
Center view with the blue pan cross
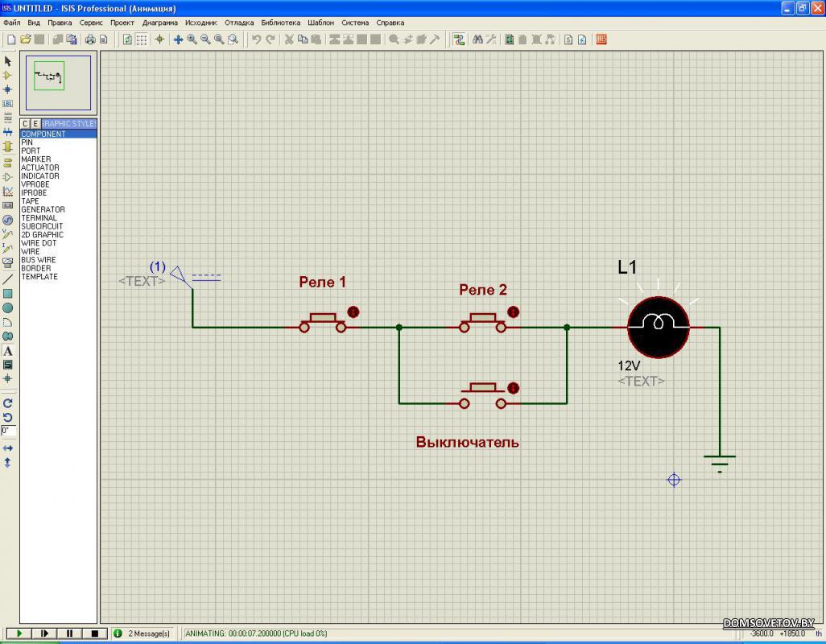(x=178, y=39)
